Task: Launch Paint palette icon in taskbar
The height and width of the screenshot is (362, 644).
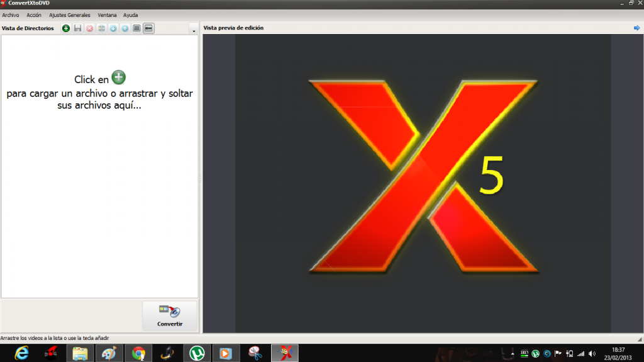Action: (109, 353)
